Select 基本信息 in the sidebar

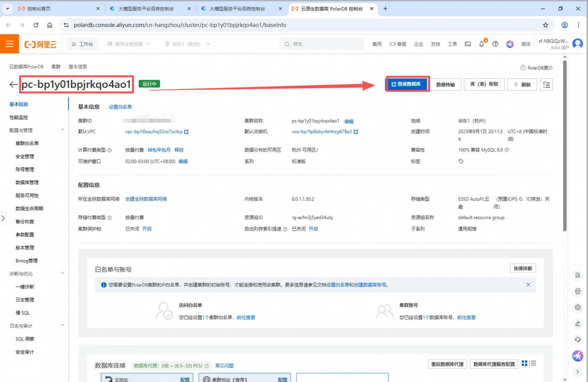pos(19,104)
